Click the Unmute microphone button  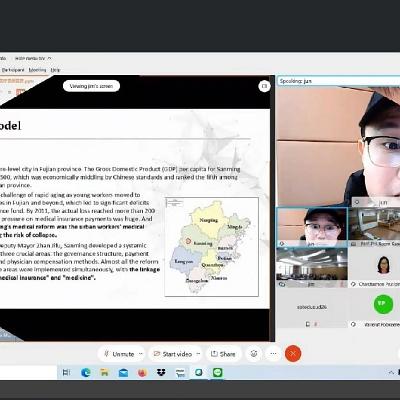(x=119, y=354)
